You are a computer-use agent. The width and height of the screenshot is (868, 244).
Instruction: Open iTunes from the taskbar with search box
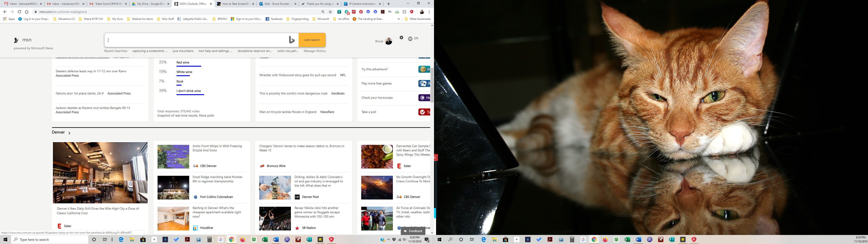pyautogui.click(x=221, y=240)
